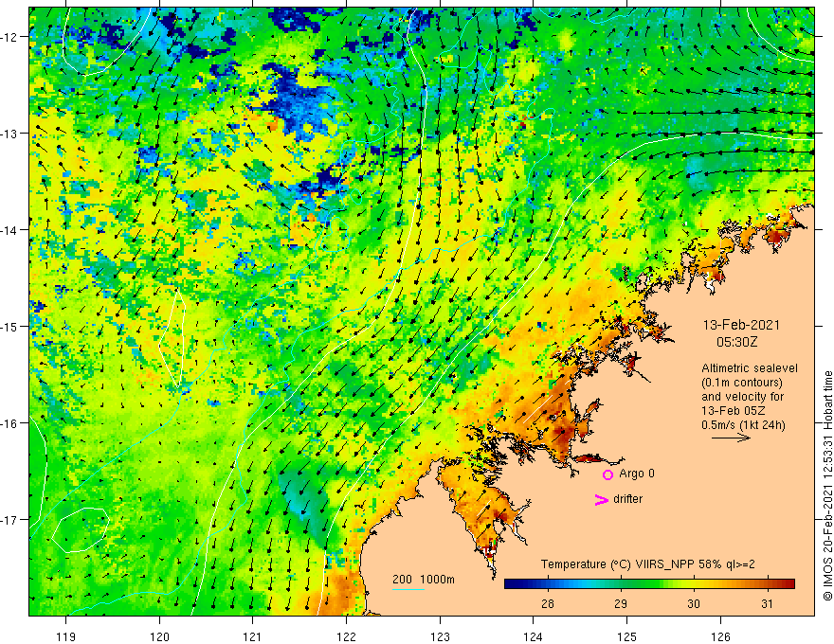834x644 pixels.
Task: Click the Temperature VIIRS_NPP title text
Action: pos(648,564)
